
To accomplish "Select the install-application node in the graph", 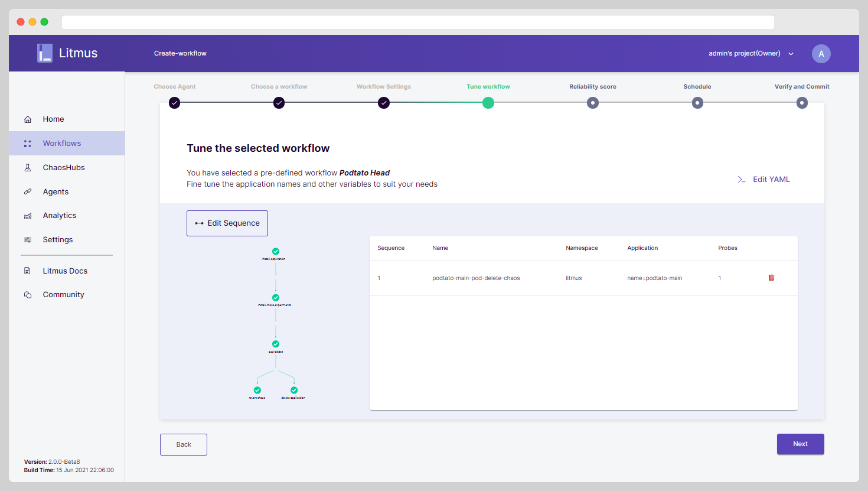I will [276, 252].
